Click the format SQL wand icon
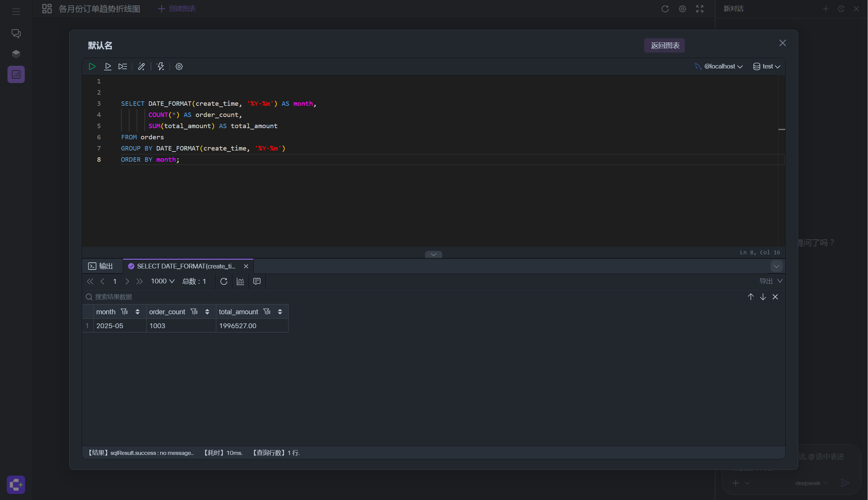Screen dimensions: 868x500 click(141, 67)
